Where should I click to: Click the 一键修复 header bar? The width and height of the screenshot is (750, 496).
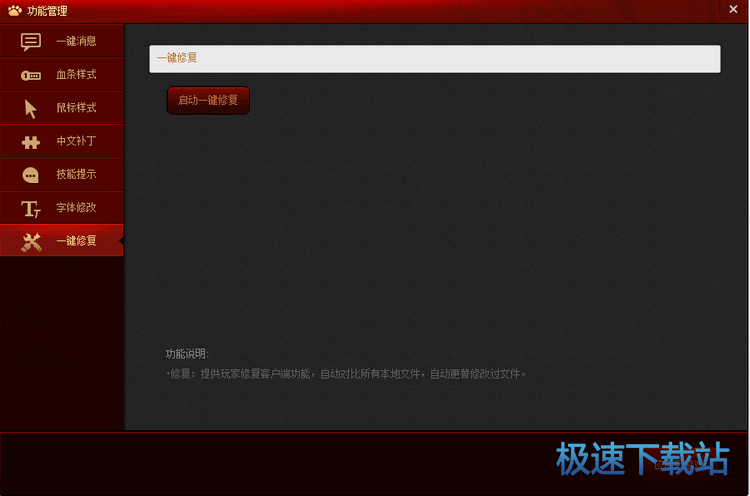tap(435, 59)
